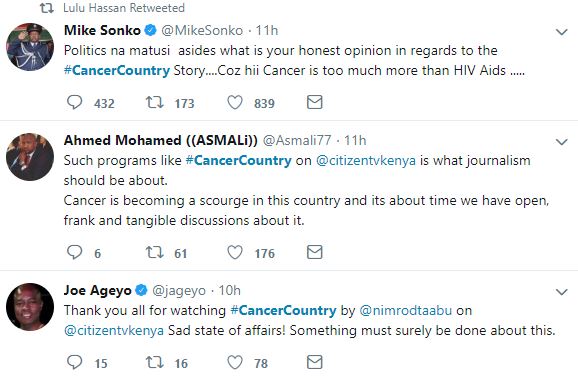Retweet Joe Ageyo's tweet with 16 retweets
The image size is (578, 378).
point(154,362)
